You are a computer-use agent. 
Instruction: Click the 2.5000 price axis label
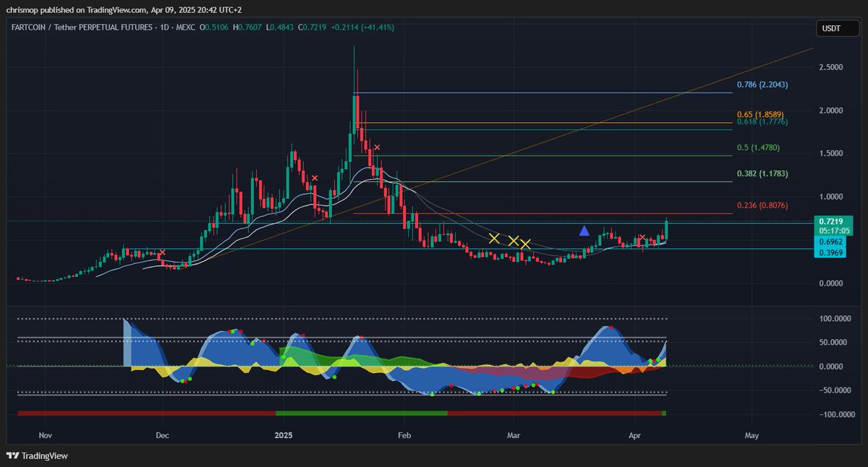click(x=830, y=67)
